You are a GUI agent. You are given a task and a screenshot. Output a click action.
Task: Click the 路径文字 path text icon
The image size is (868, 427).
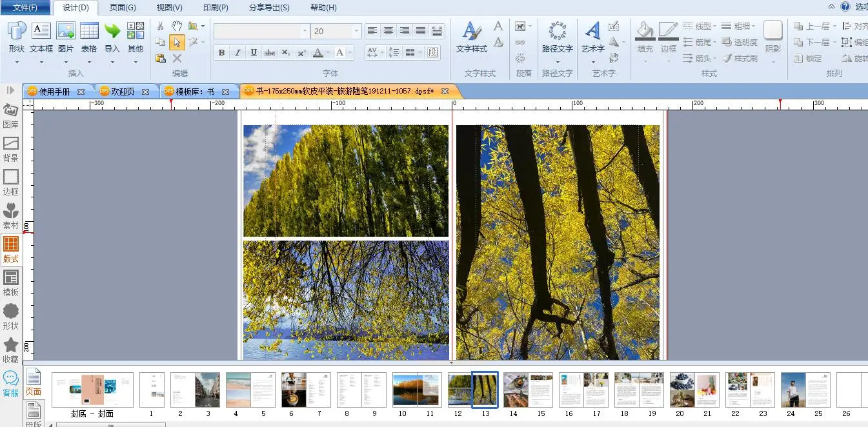[557, 31]
